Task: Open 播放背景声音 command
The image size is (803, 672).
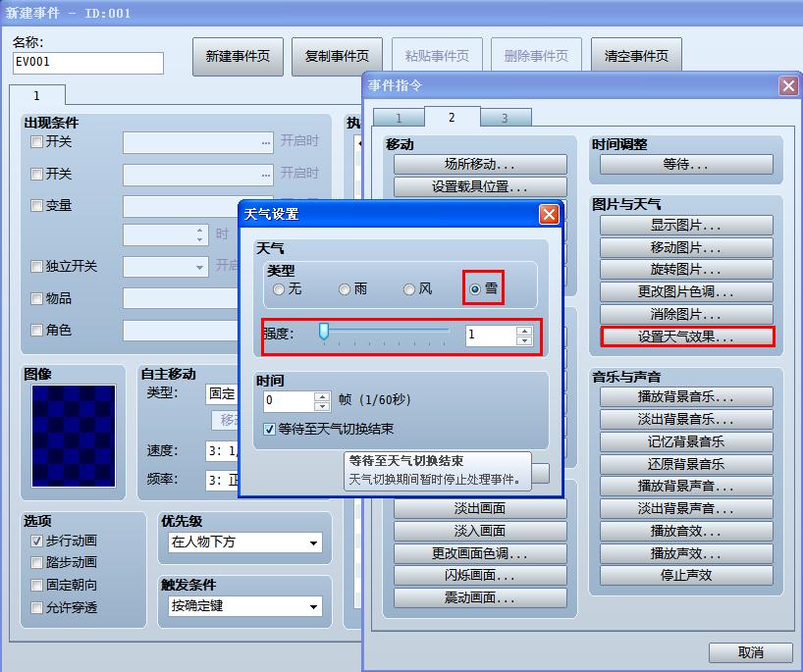Action: click(x=686, y=487)
